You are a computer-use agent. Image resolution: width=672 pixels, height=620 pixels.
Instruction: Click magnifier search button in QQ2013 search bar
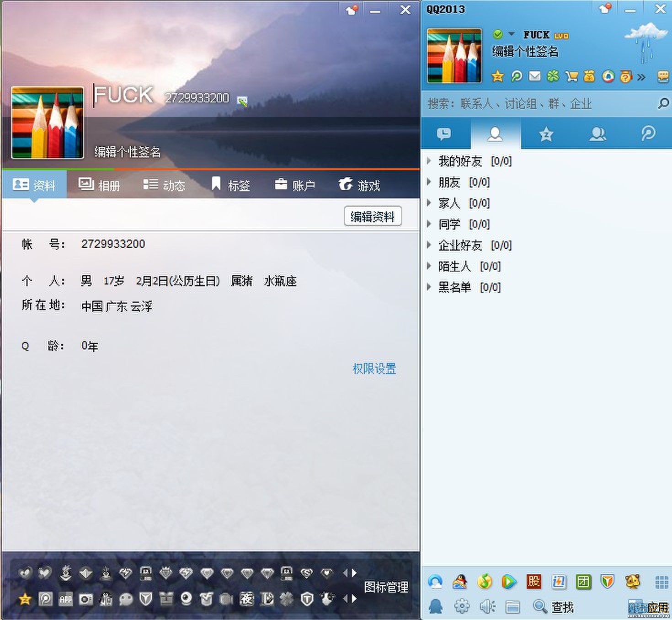663,104
